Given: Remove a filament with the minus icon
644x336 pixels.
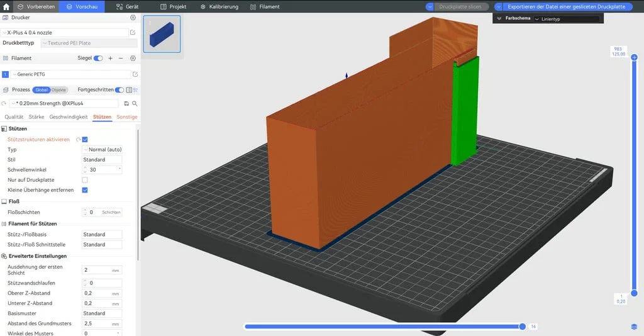Looking at the screenshot, I should [121, 59].
